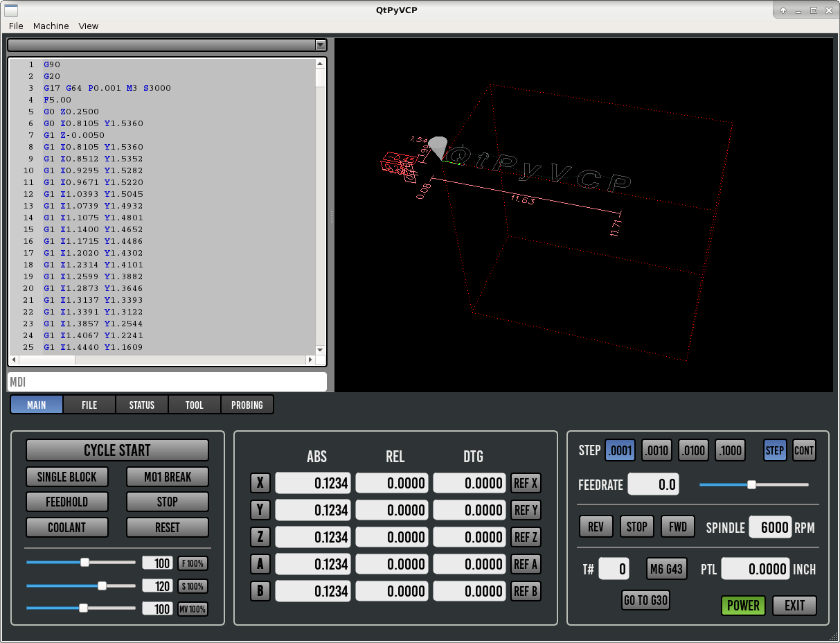This screenshot has height=643, width=840.
Task: Home A axis with REF A
Action: pos(526,564)
